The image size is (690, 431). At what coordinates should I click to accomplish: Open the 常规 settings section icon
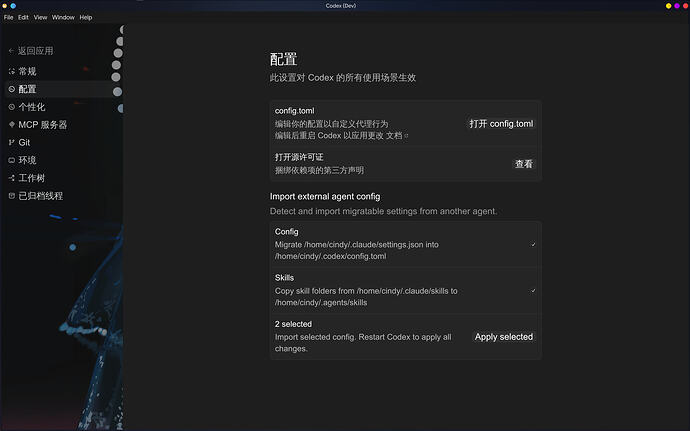pos(12,71)
